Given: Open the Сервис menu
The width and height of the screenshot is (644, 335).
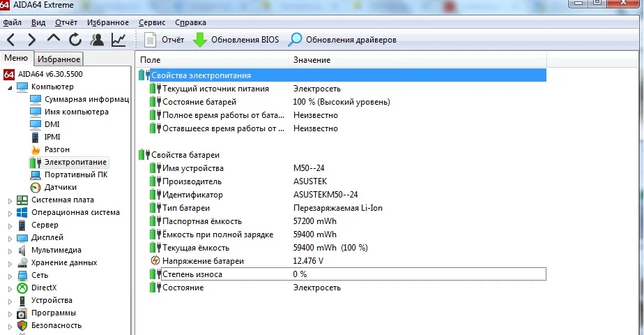Looking at the screenshot, I should pyautogui.click(x=152, y=22).
